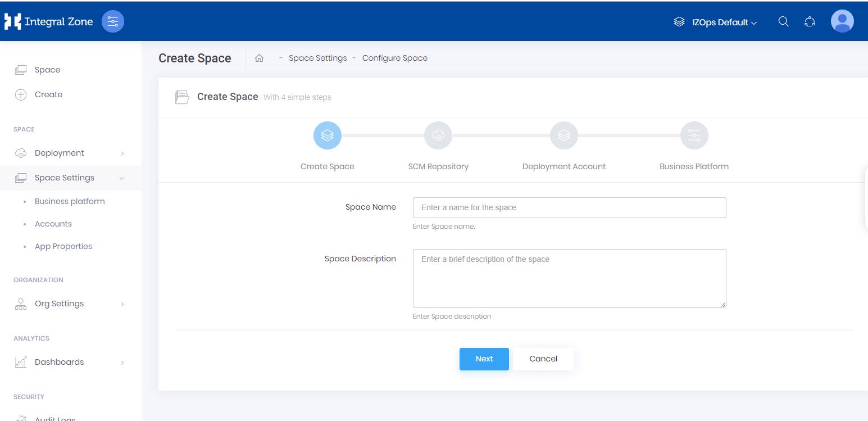Image resolution: width=868 pixels, height=421 pixels.
Task: Open Create in the sidebar
Action: coord(48,94)
